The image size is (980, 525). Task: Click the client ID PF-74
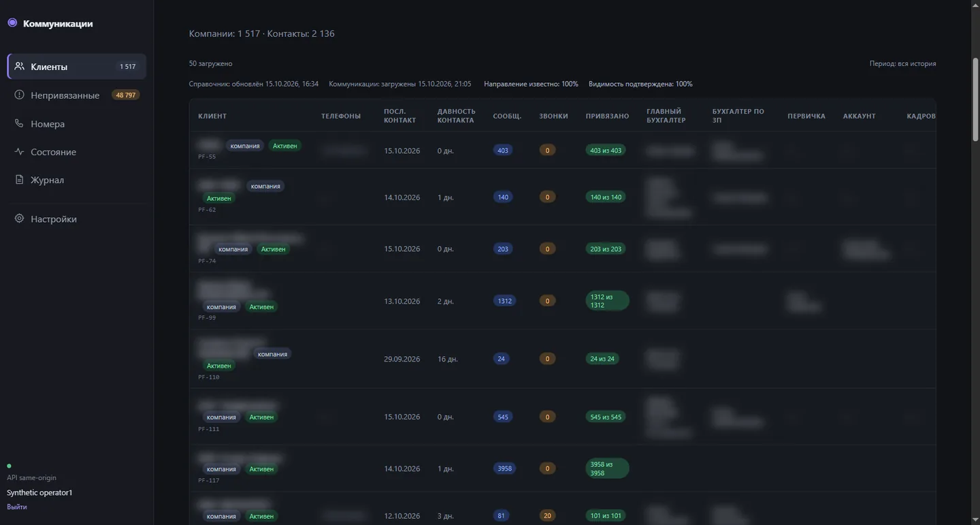[x=207, y=261]
